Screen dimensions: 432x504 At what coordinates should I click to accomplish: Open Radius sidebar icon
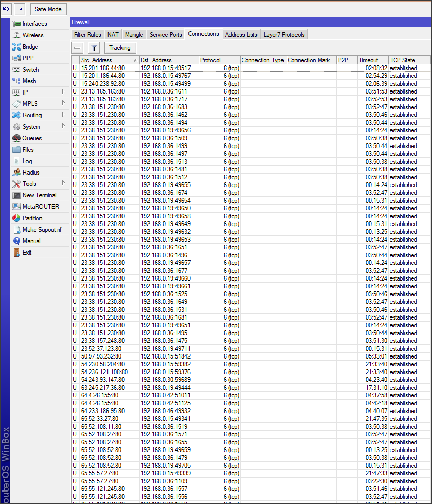(x=17, y=173)
